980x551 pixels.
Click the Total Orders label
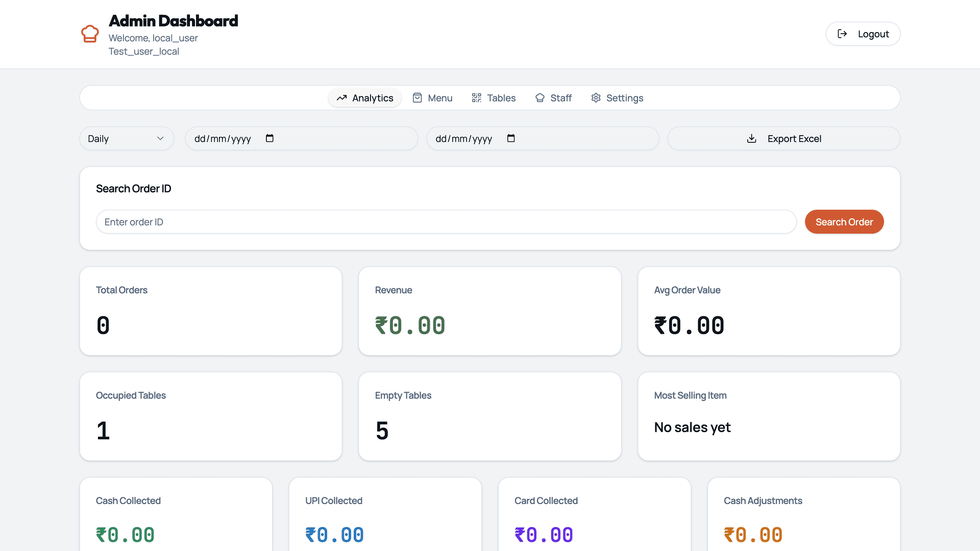click(121, 290)
